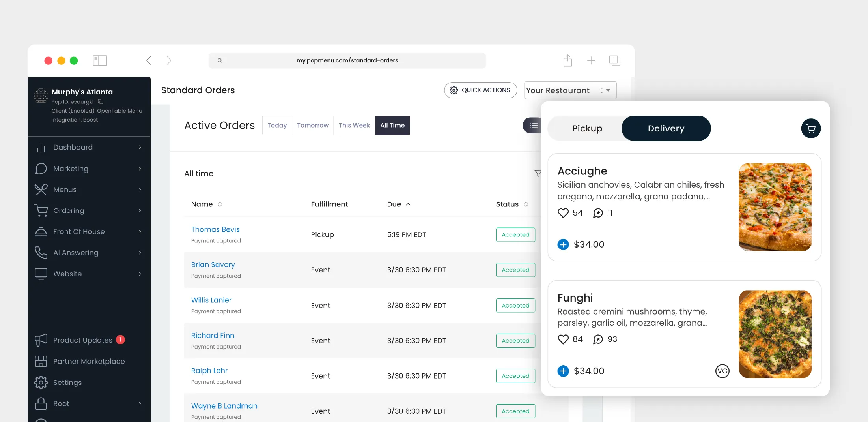Screen dimensions: 868x422
Task: Open Thomas Bevis order details
Action: 215,229
